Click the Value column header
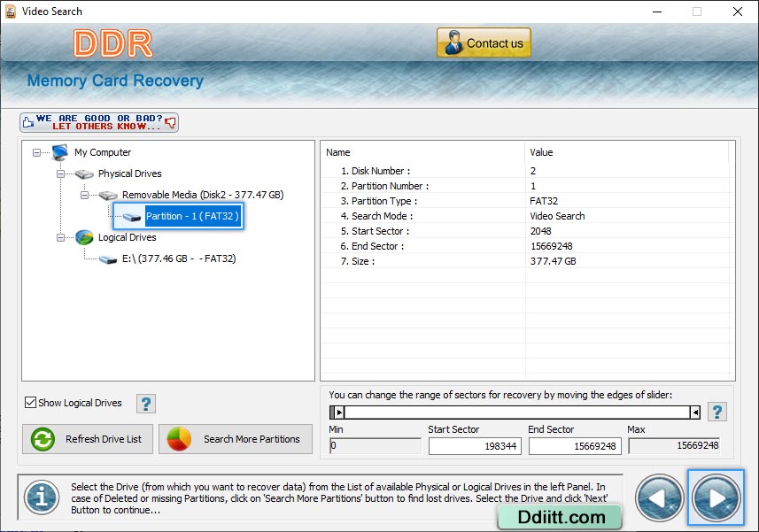 627,152
